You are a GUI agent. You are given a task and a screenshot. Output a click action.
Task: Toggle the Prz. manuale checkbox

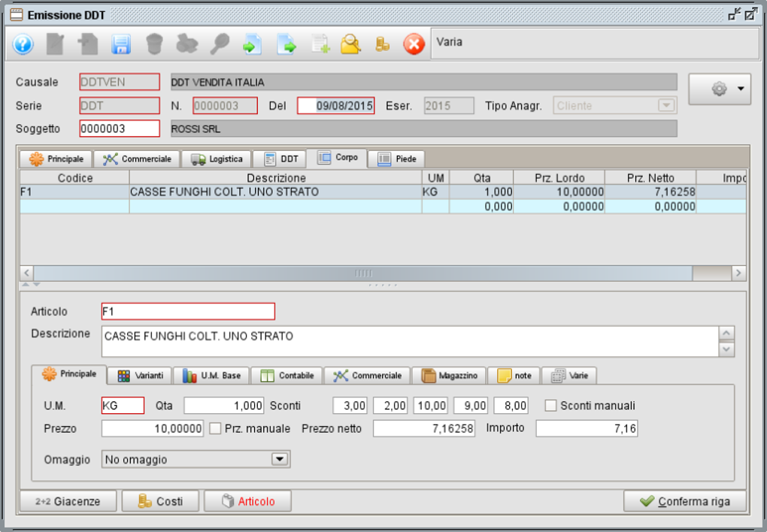click(215, 429)
